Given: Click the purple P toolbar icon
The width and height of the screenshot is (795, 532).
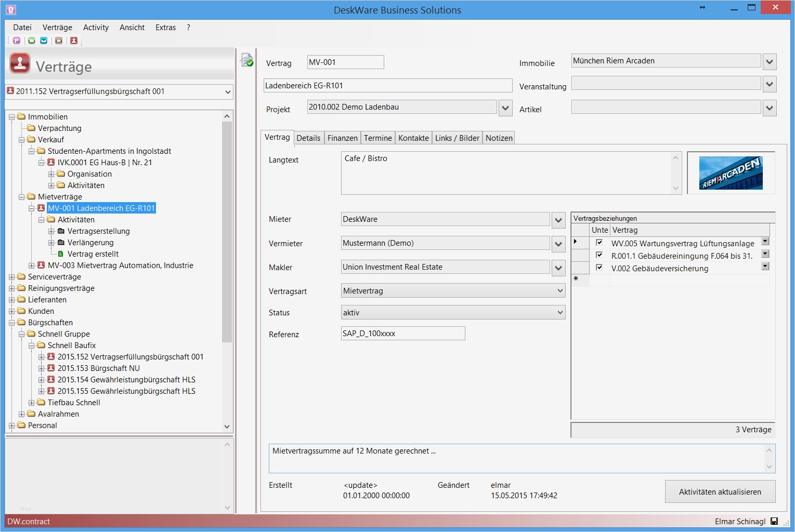Looking at the screenshot, I should click(x=17, y=41).
